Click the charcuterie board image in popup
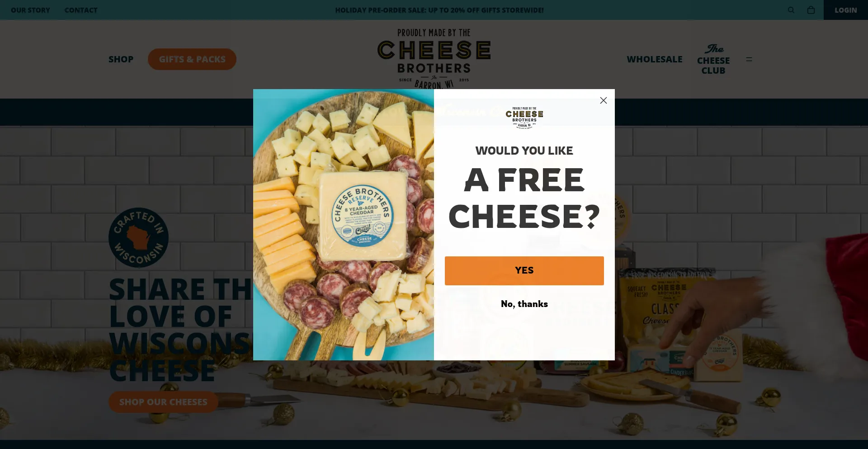This screenshot has height=449, width=868. pos(344,225)
